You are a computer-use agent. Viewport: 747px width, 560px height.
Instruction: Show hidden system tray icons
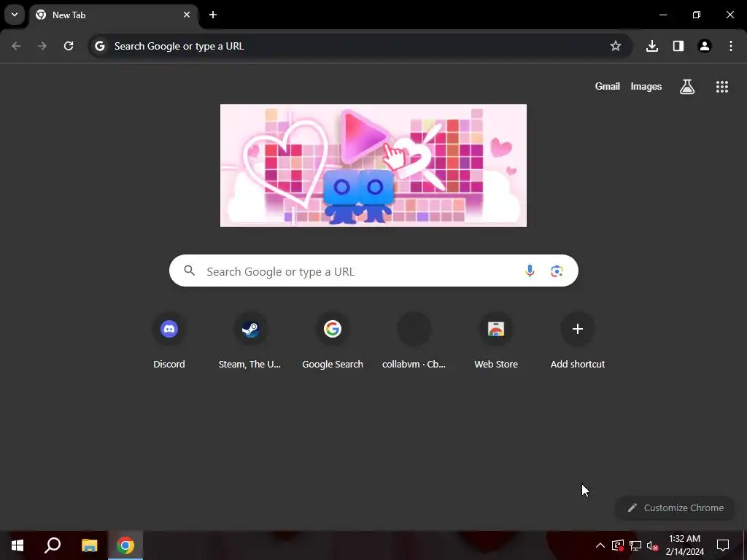pos(600,545)
